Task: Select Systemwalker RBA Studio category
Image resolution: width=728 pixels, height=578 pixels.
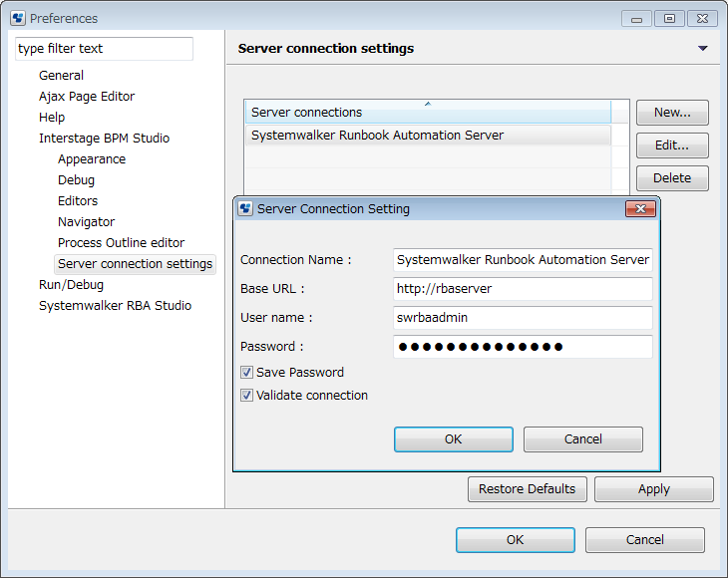Action: (115, 305)
